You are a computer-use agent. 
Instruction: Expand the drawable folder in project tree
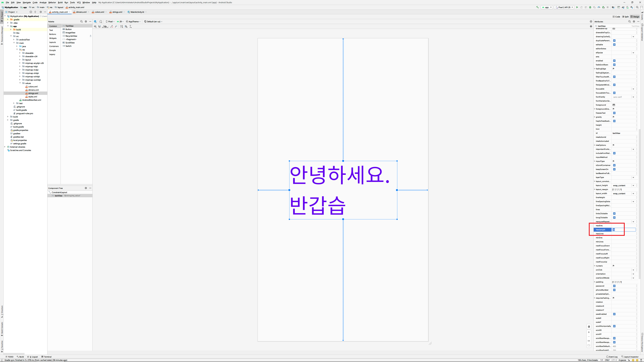point(20,53)
